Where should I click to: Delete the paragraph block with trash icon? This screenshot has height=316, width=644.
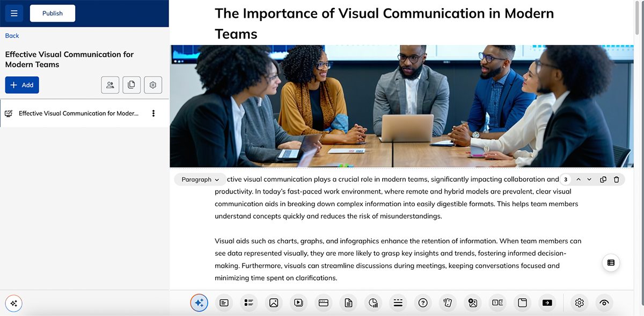616,179
